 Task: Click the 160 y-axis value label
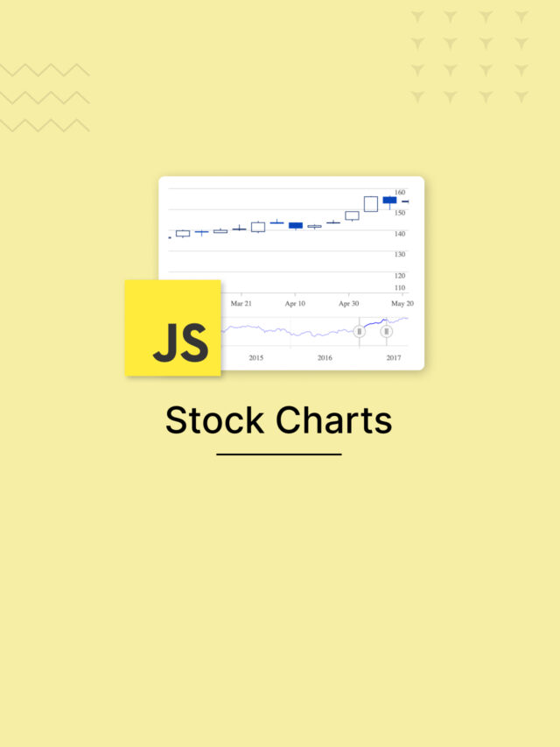[x=400, y=193]
